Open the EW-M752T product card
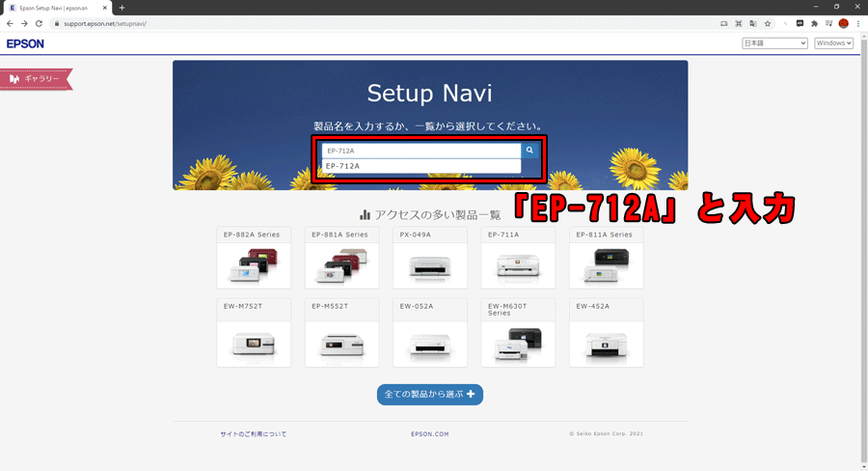868x471 pixels. (254, 332)
